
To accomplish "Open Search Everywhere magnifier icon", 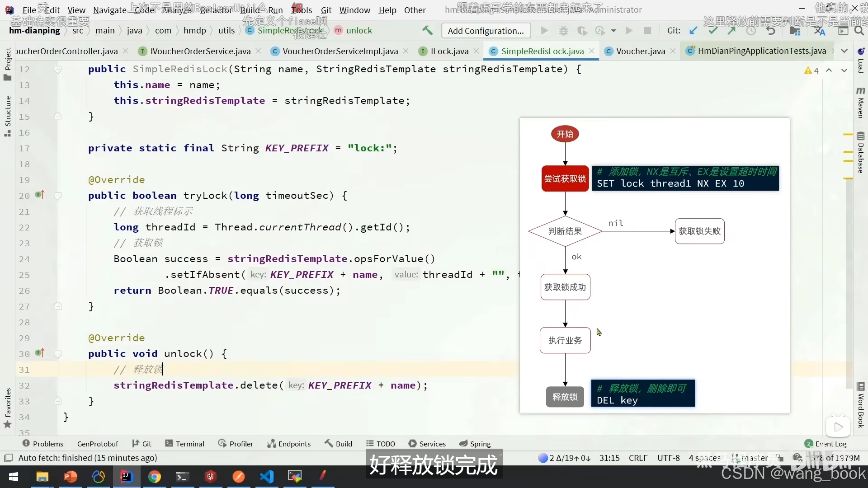I will (859, 30).
